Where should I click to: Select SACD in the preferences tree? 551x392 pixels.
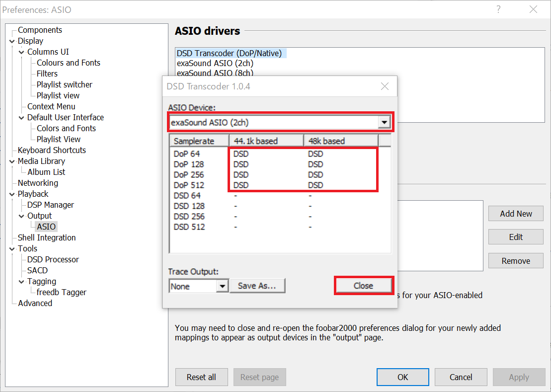[38, 270]
